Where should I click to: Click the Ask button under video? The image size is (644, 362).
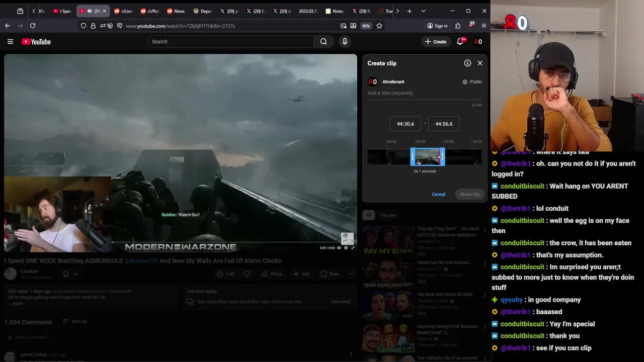coord(301,274)
